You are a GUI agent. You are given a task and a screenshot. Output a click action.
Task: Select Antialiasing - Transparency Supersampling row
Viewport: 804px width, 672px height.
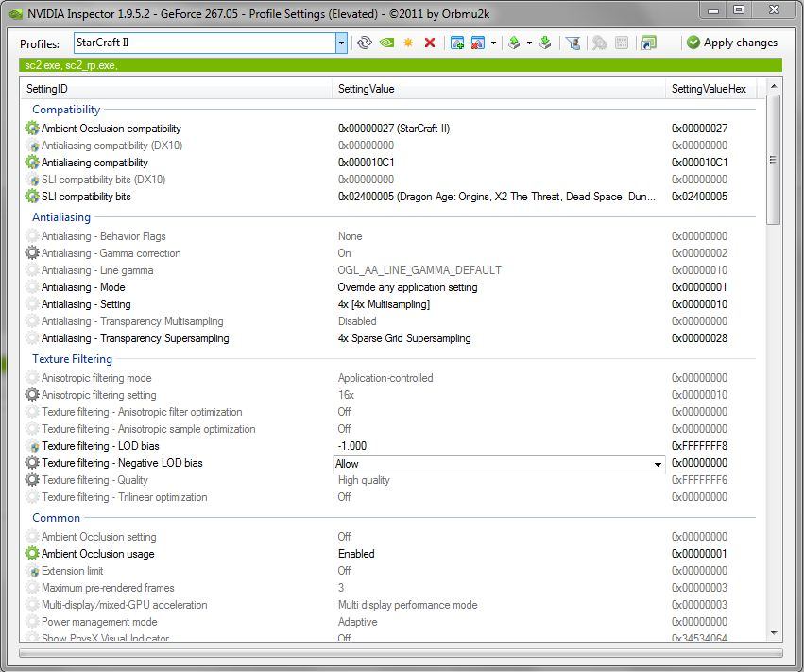389,338
